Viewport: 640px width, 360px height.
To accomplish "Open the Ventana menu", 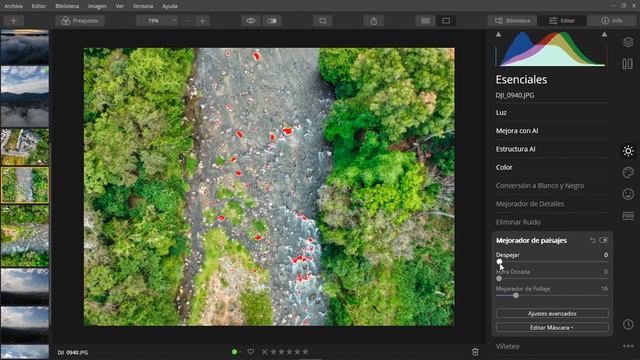I will point(143,6).
